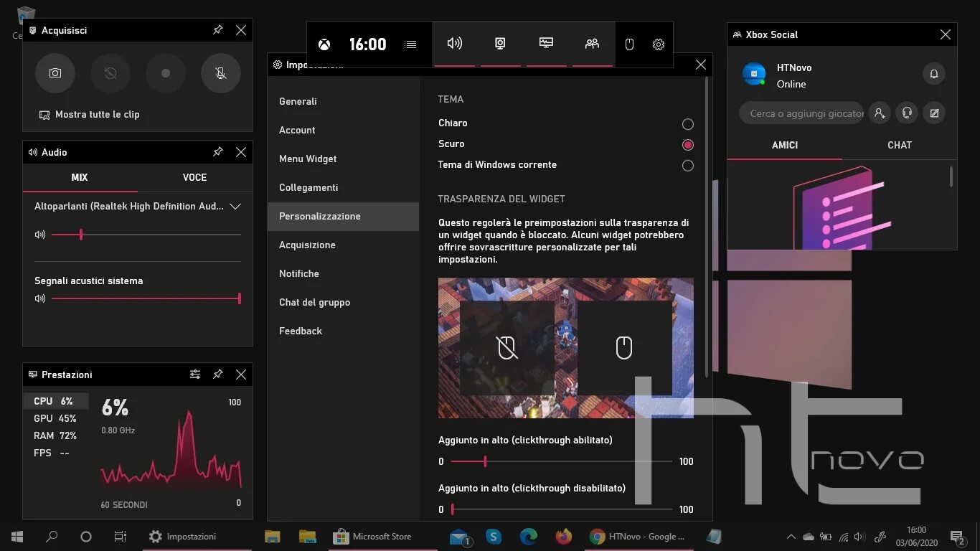Switch to the CHAT tab

tap(900, 145)
